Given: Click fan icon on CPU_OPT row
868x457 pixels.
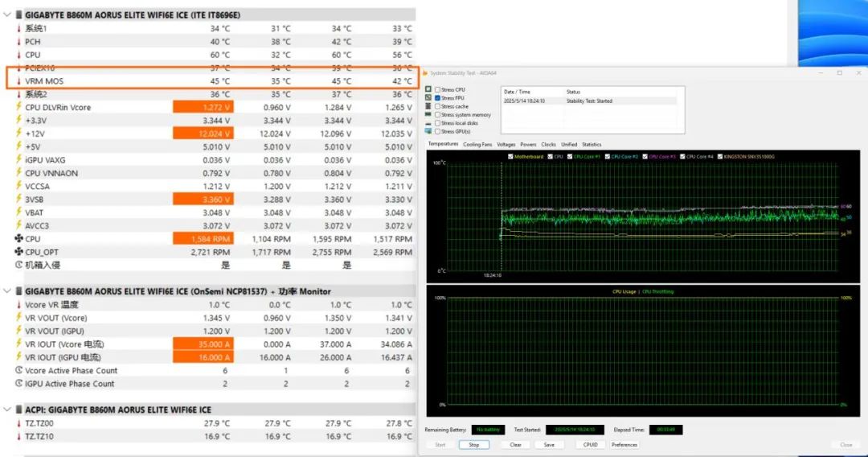Looking at the screenshot, I should click(x=18, y=252).
